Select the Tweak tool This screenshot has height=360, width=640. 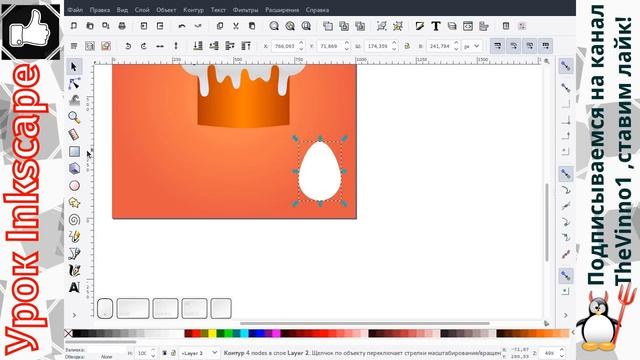[74, 100]
